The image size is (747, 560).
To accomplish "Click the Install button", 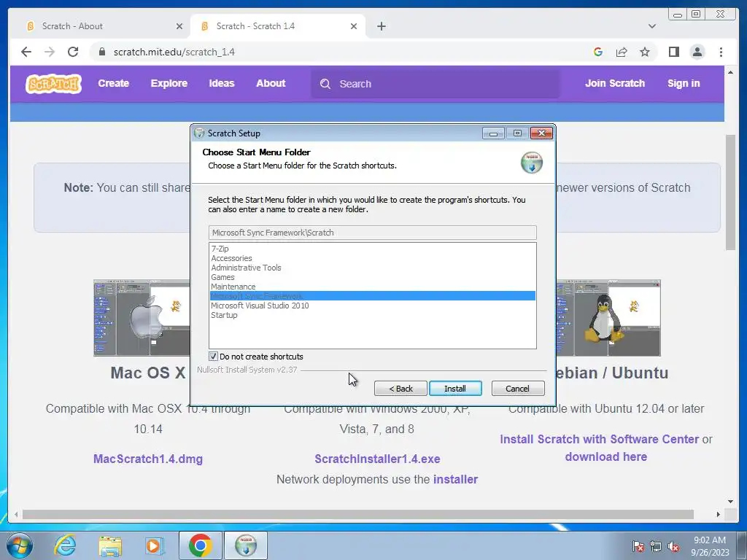I will tap(455, 389).
